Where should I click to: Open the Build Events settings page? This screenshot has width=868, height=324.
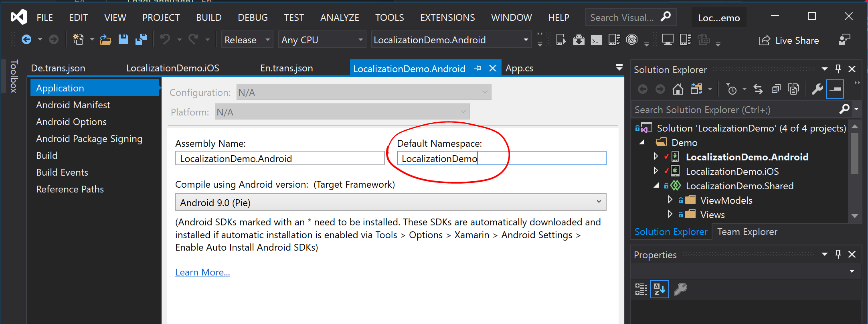pos(62,172)
